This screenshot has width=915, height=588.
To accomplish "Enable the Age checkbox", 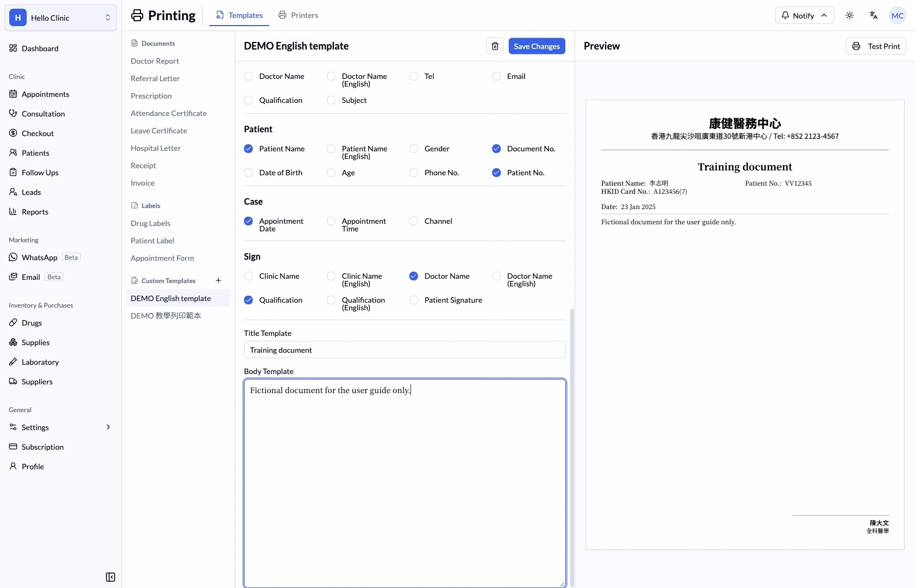I will coord(331,173).
